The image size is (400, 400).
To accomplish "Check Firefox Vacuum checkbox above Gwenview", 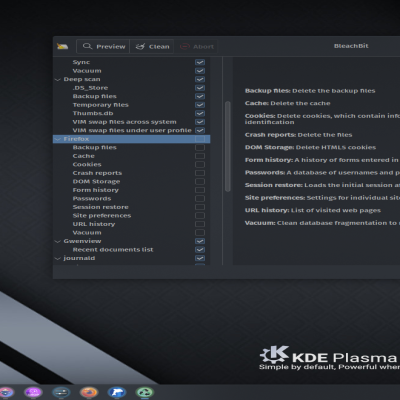I will click(x=200, y=232).
